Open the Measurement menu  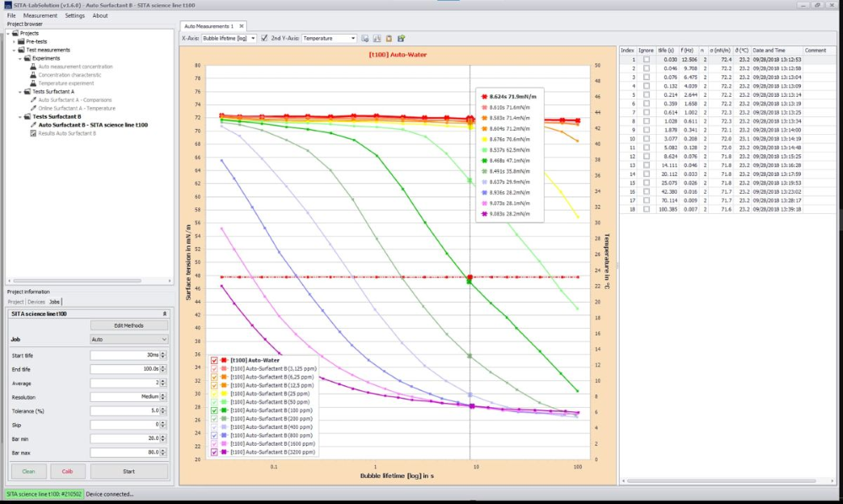pos(40,15)
